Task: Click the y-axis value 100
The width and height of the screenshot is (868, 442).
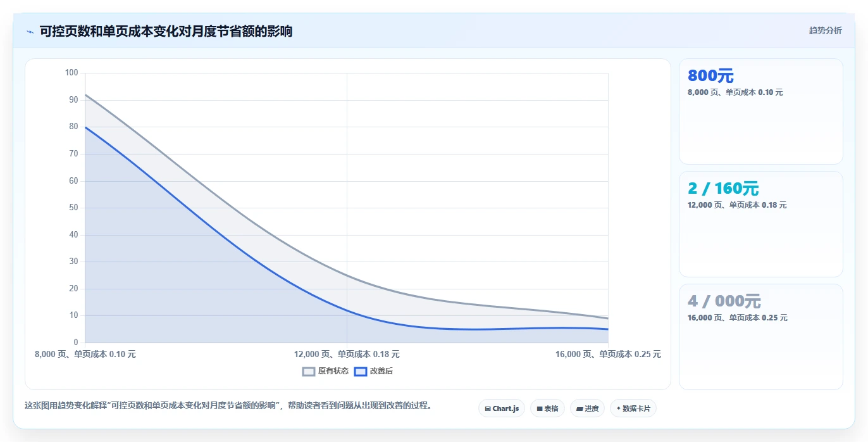Action: click(71, 73)
